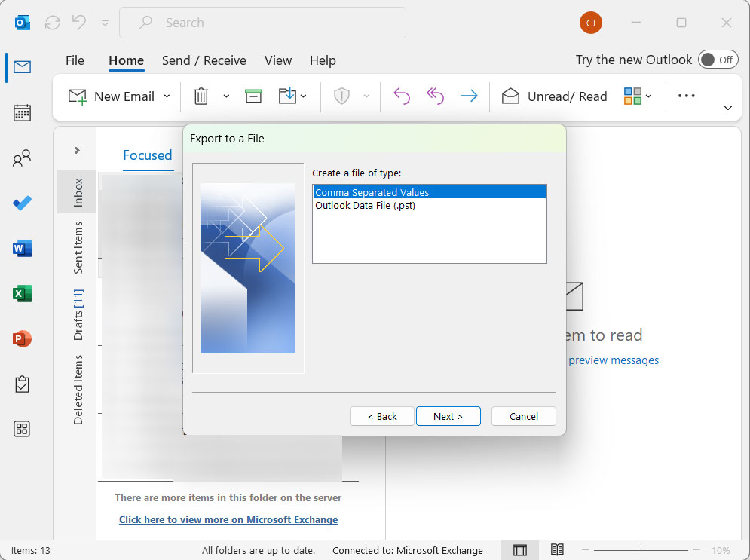Viewport: 750px width, 560px height.
Task: Forward a message using the forward arrow
Action: tap(468, 96)
